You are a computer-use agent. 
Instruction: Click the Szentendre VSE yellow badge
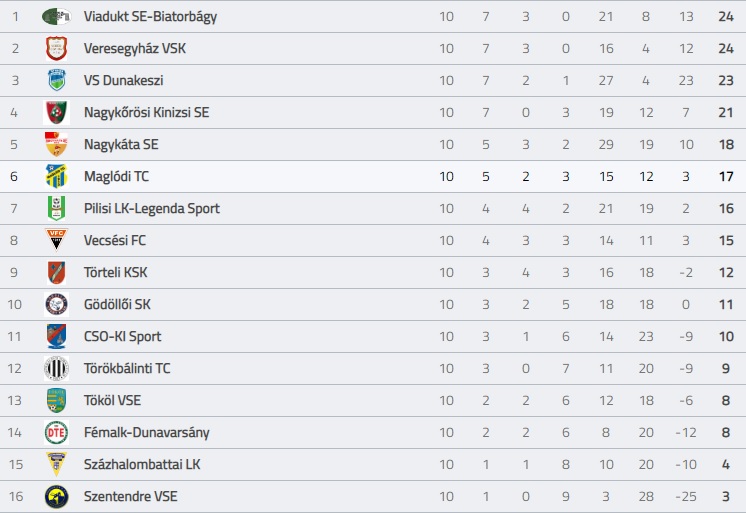click(x=56, y=496)
